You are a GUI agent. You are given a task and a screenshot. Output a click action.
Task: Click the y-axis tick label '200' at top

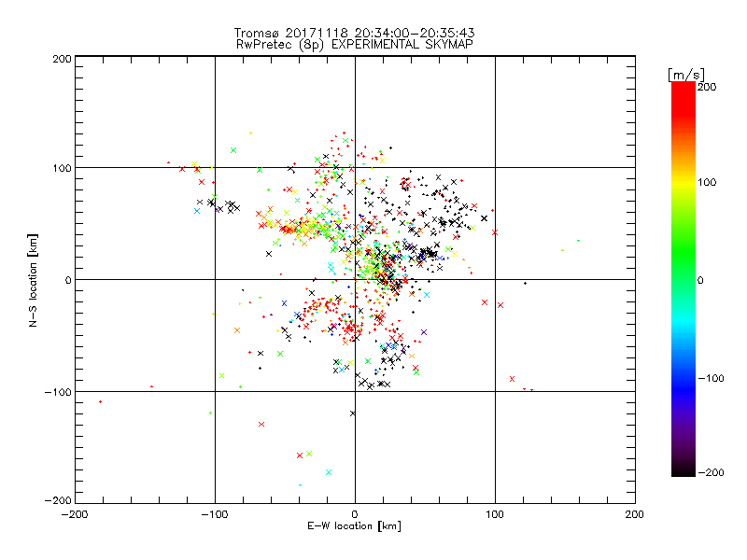coord(62,60)
